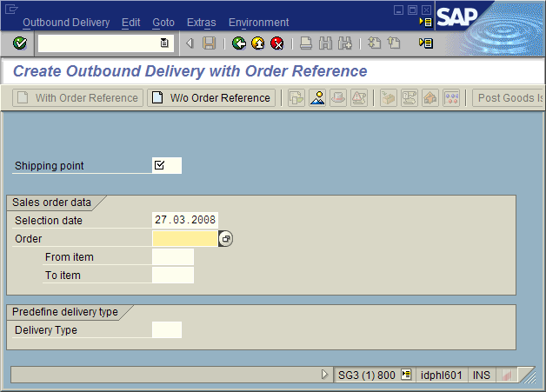The image size is (546, 392).
Task: Toggle INS insert mode in status bar
Action: click(482, 375)
